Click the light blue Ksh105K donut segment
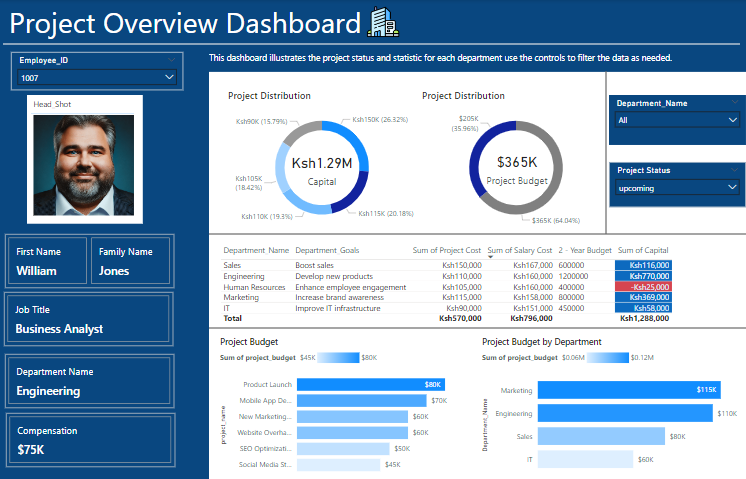Viewport: 746px width, 479px height. click(x=282, y=166)
